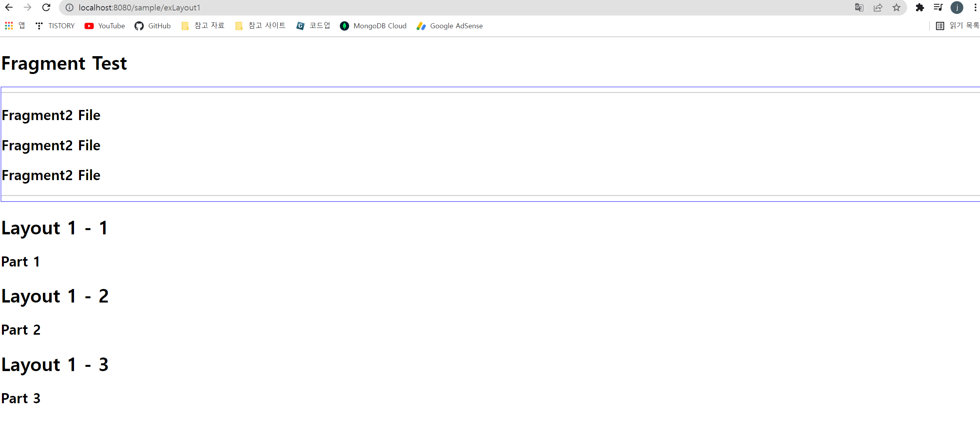Expand the 참고 자료 bookmark folder
Viewport: 980px width, 447px height.
(x=203, y=26)
